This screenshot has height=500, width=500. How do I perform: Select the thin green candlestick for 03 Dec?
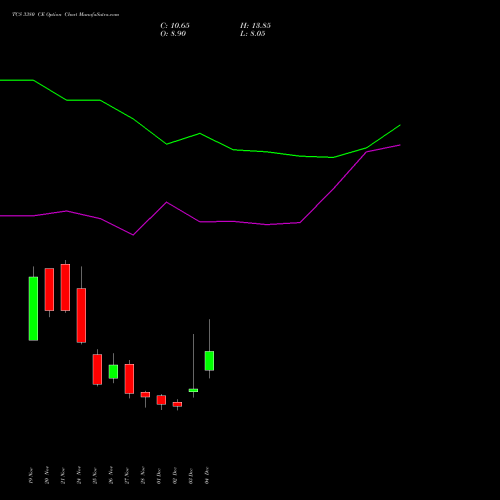(x=193, y=390)
